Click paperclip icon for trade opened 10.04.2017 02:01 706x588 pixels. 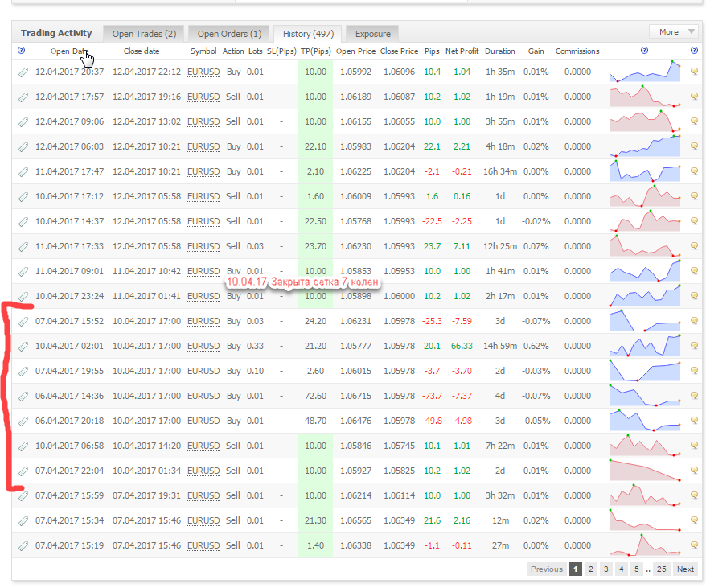[23, 346]
